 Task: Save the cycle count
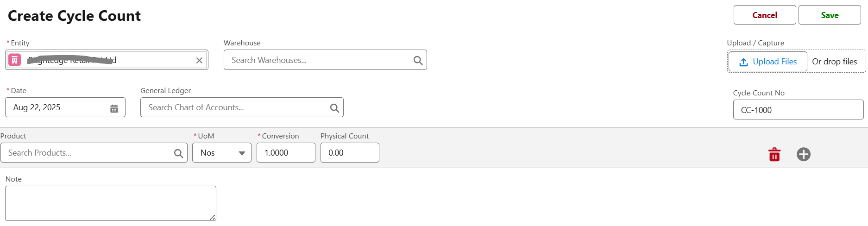click(x=829, y=15)
